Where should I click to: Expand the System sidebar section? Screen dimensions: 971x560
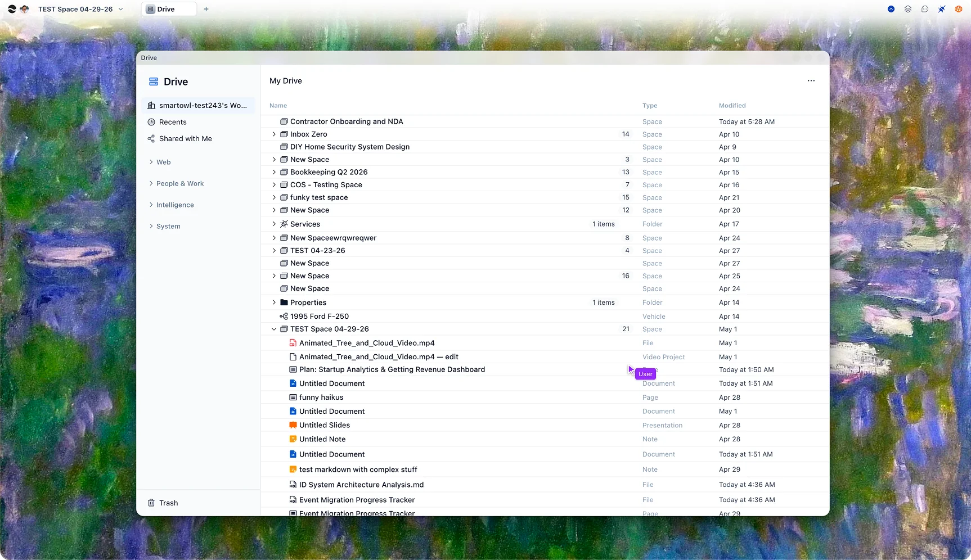[x=151, y=226]
